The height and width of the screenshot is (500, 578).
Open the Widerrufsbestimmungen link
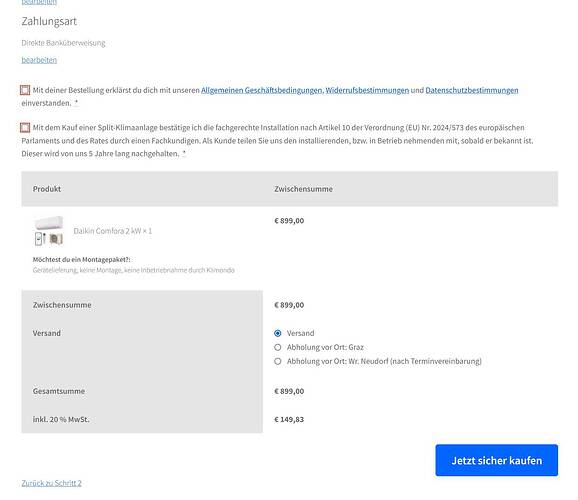pyautogui.click(x=367, y=90)
